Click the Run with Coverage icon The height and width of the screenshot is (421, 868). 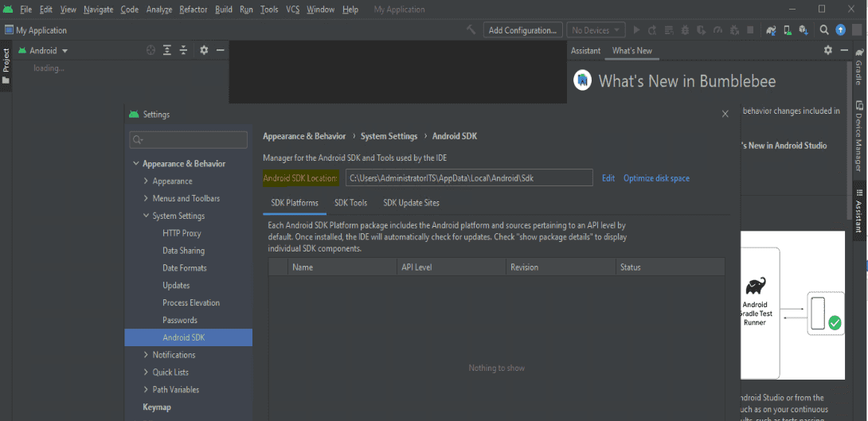click(x=702, y=30)
